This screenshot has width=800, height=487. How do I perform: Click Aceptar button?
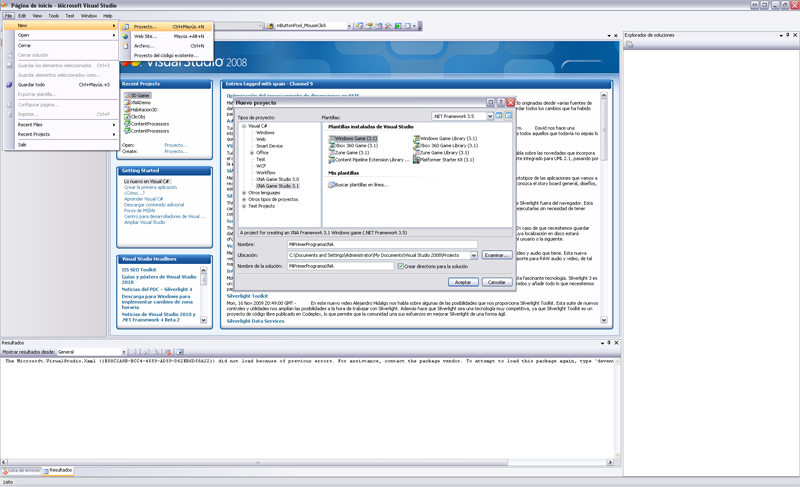tap(463, 282)
